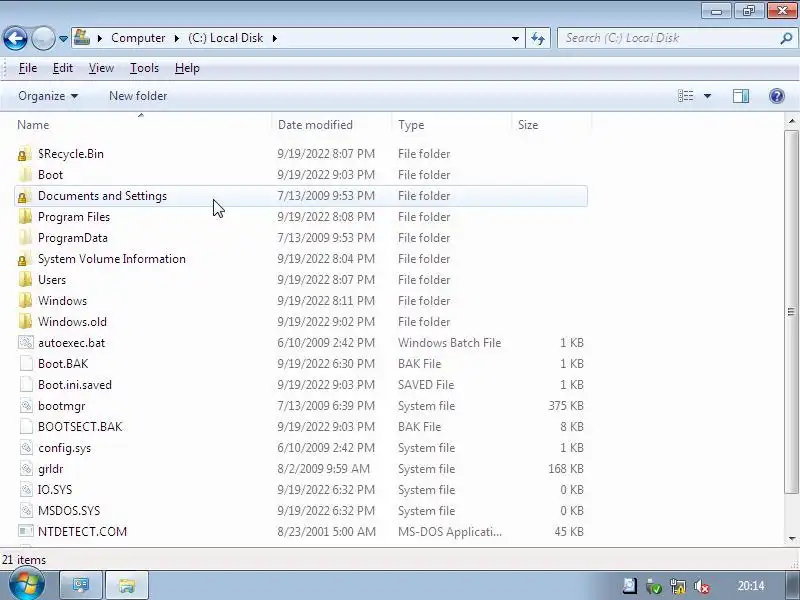
Task: Click the Computer breadcrumb segment
Action: [x=138, y=38]
